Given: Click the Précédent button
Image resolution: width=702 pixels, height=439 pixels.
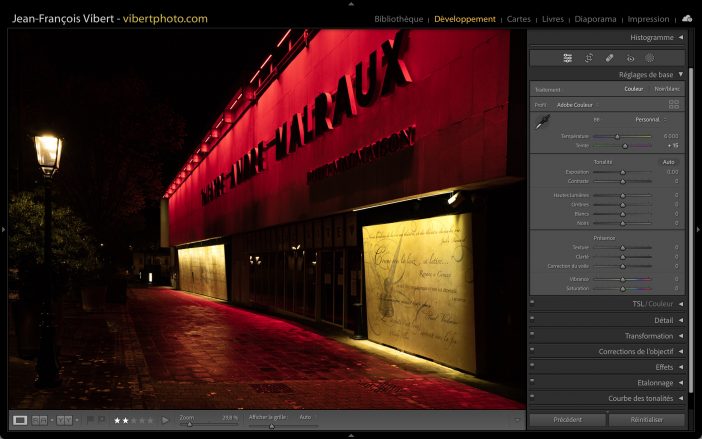Looking at the screenshot, I should pos(567,420).
